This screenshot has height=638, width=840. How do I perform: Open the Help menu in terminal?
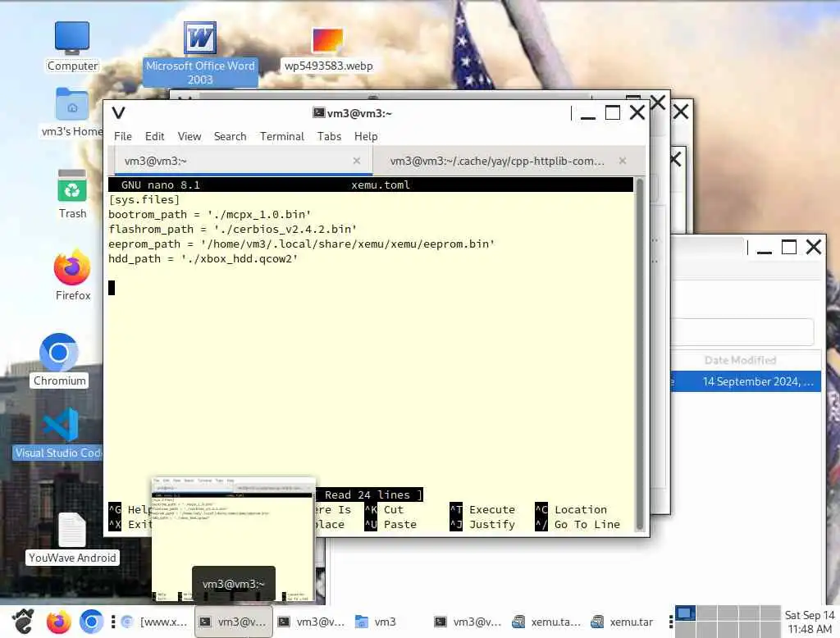(366, 137)
